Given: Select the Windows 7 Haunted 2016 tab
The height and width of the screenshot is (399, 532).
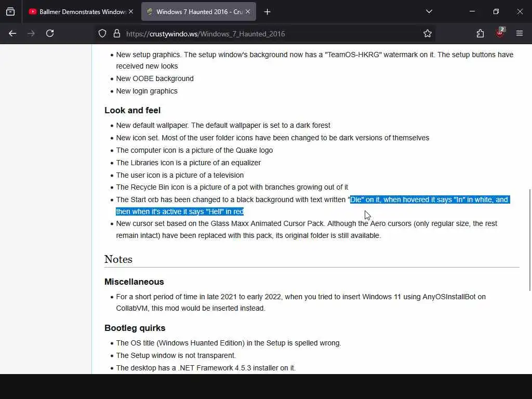Looking at the screenshot, I should [x=198, y=11].
